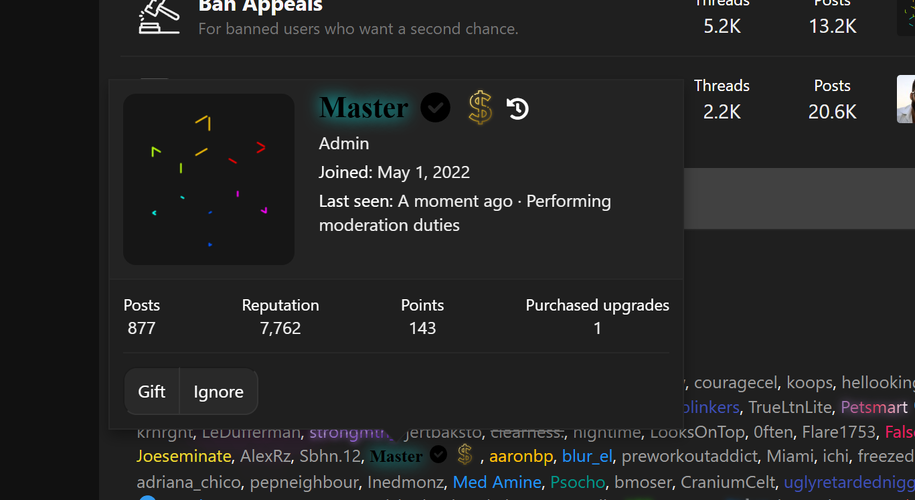Click the Med Amine username

[497, 482]
